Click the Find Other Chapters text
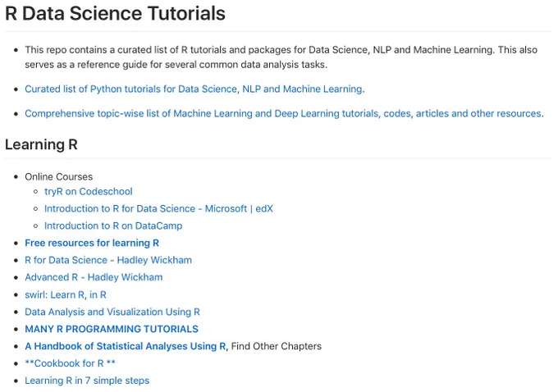 [x=277, y=346]
